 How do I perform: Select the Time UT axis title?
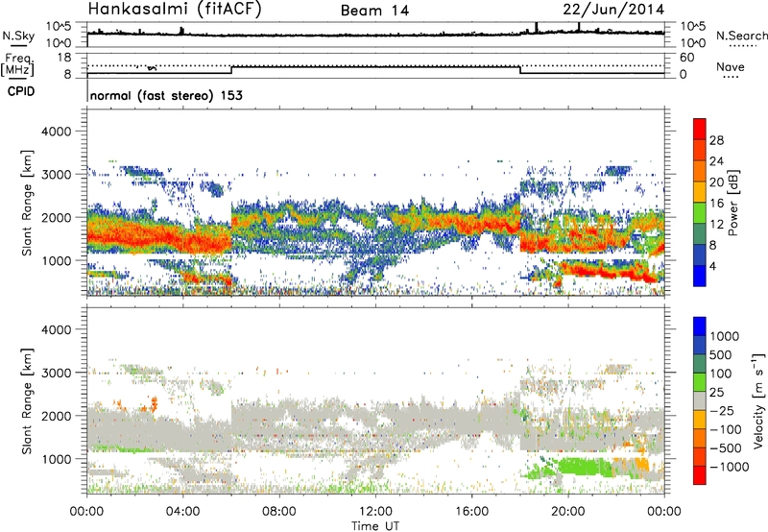[x=375, y=526]
